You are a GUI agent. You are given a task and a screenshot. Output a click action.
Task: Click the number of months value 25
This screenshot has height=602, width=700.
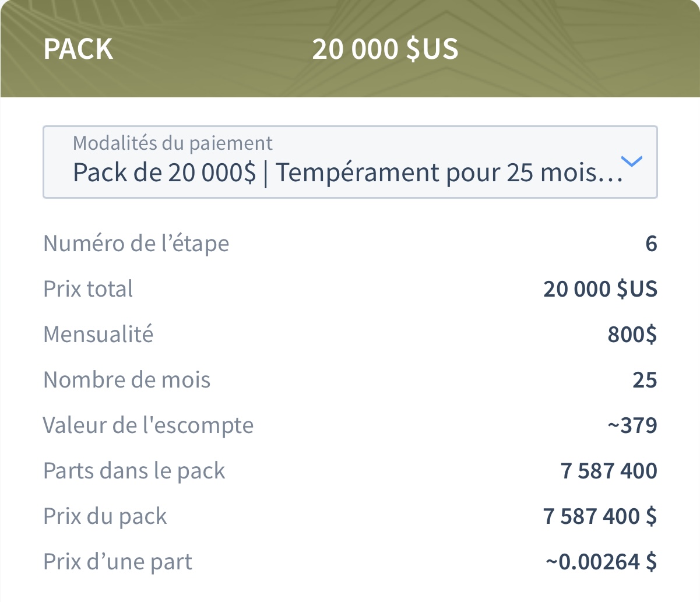645,380
